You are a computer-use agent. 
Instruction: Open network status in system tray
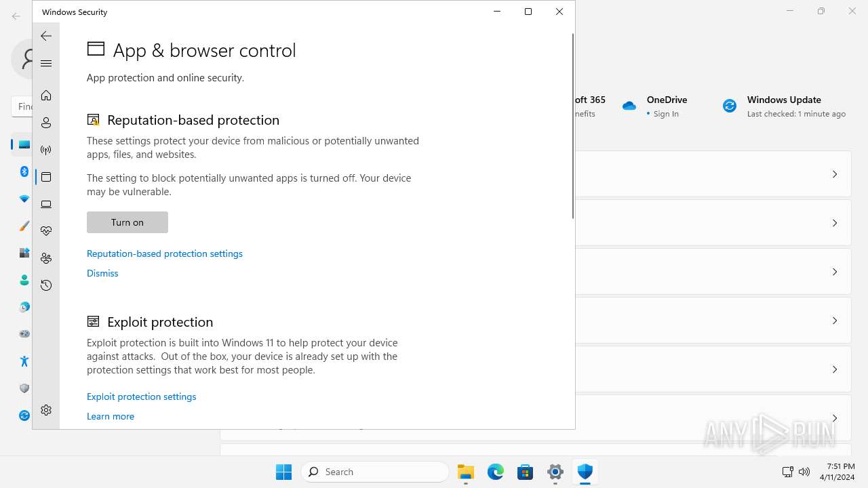click(x=788, y=472)
